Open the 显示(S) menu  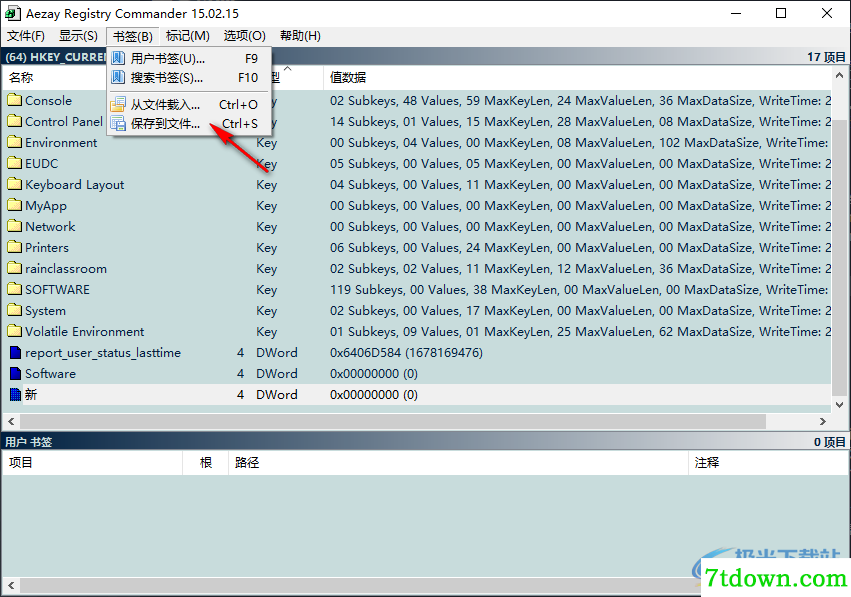click(x=78, y=36)
